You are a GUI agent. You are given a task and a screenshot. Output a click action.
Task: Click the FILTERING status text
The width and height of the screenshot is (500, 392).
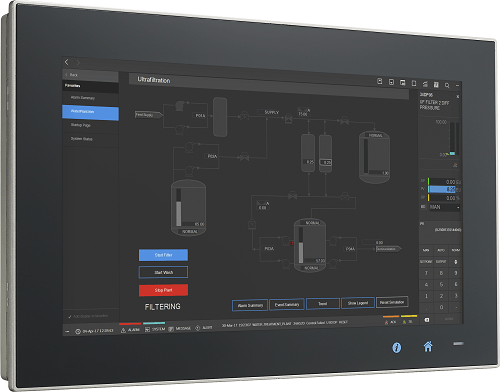click(x=163, y=307)
